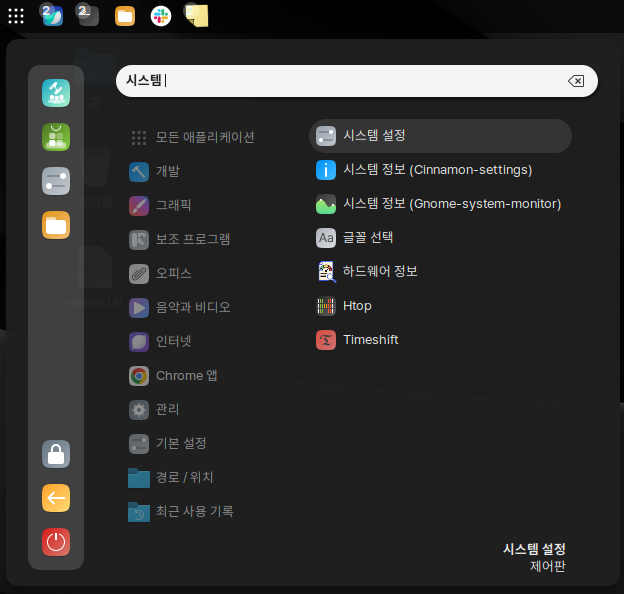Image resolution: width=624 pixels, height=594 pixels.
Task: Select the 그래픽 category
Action: click(160, 206)
